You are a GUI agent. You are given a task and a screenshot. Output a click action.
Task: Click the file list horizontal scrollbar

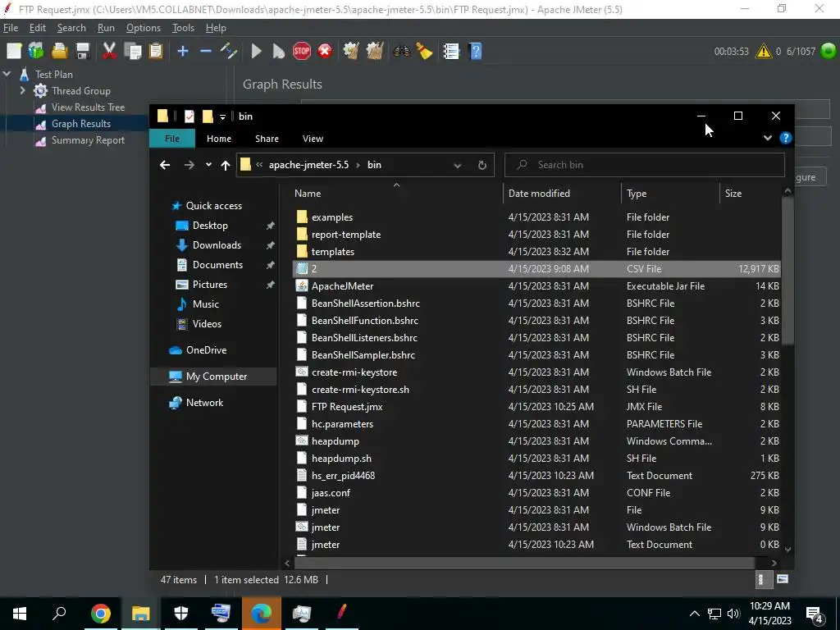tap(524, 563)
